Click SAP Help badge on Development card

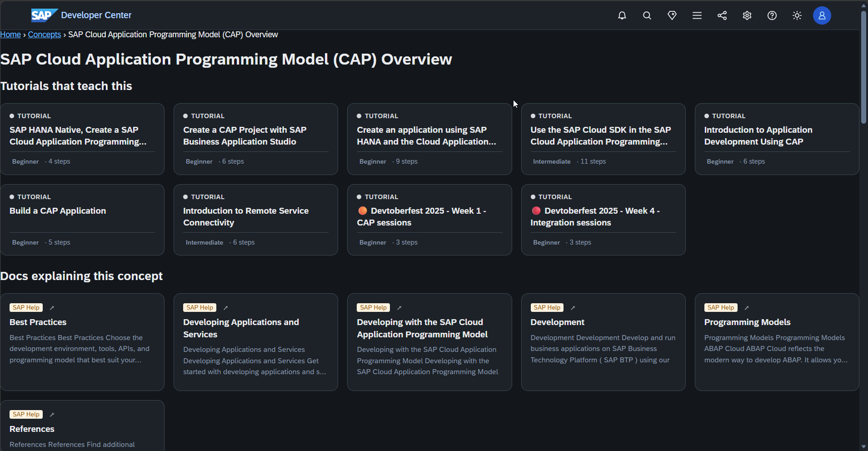click(547, 308)
